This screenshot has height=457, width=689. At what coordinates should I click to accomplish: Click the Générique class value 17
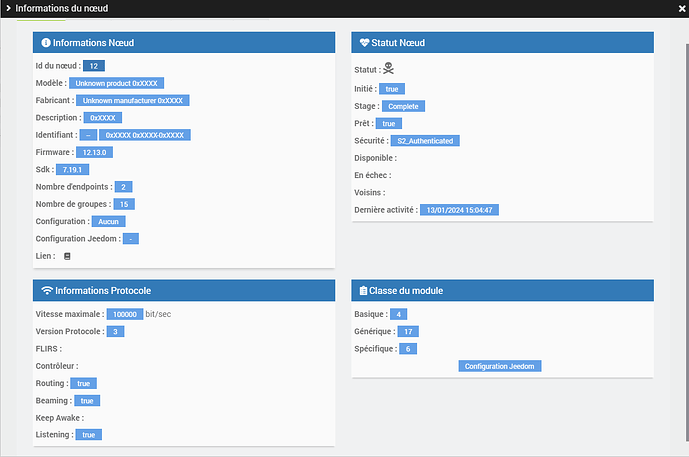tap(408, 331)
